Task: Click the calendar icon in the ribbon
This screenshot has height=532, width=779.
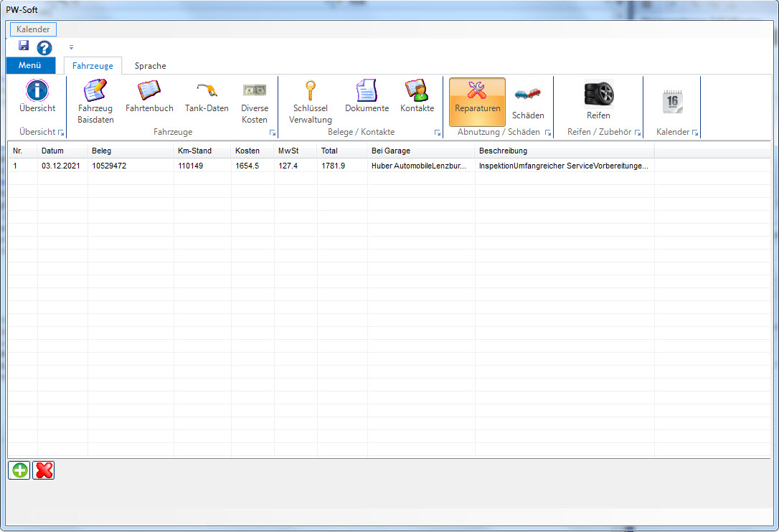Action: click(x=672, y=101)
